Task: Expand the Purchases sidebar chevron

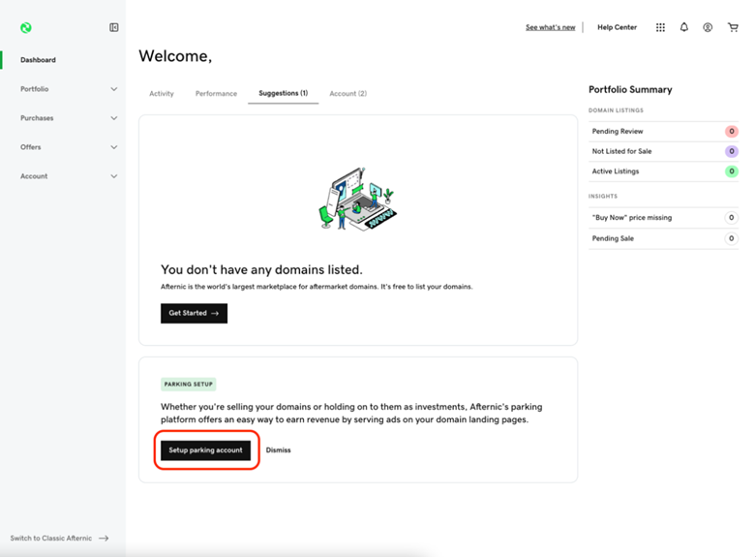Action: pos(114,118)
